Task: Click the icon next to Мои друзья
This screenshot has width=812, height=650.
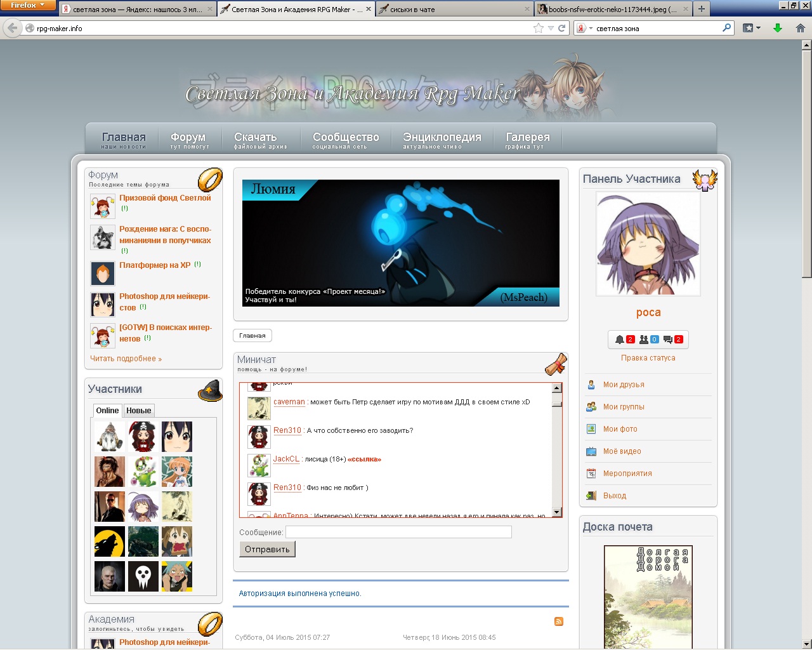Action: pyautogui.click(x=591, y=385)
